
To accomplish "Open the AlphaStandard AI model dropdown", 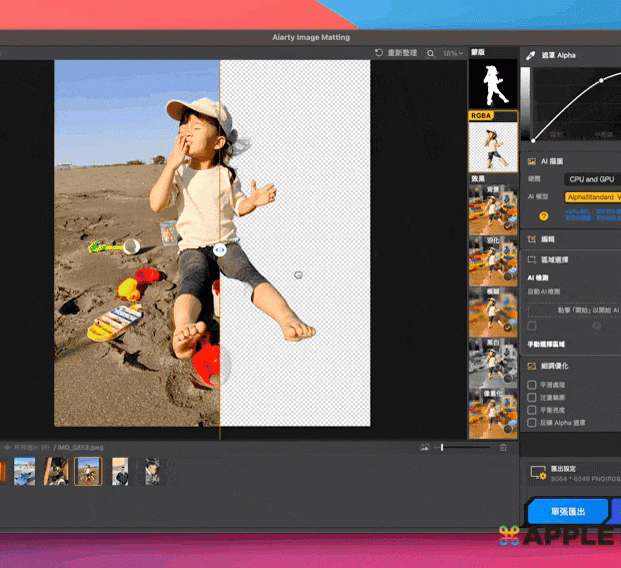I will (x=592, y=197).
